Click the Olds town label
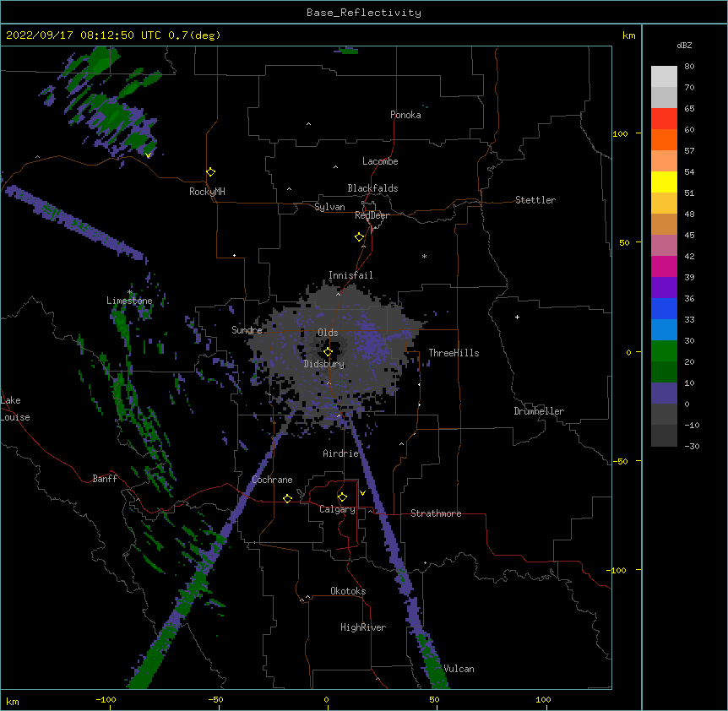Viewport: 728px width, 711px height. [x=328, y=333]
